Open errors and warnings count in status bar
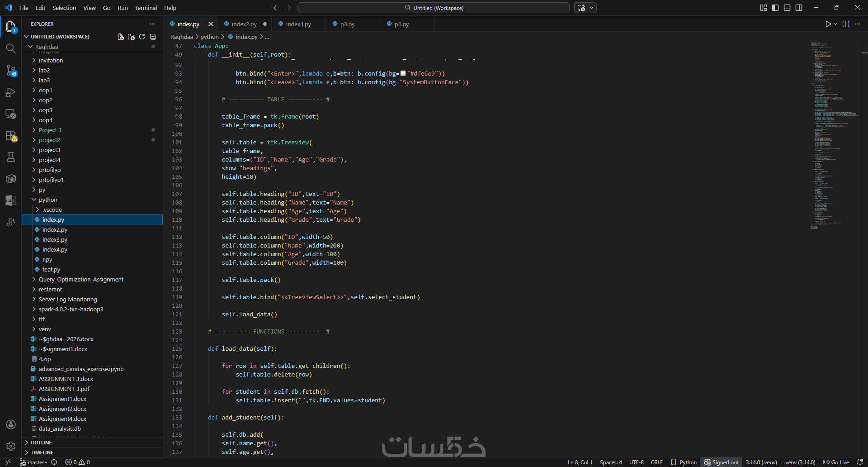The width and height of the screenshot is (868, 467). point(77,462)
